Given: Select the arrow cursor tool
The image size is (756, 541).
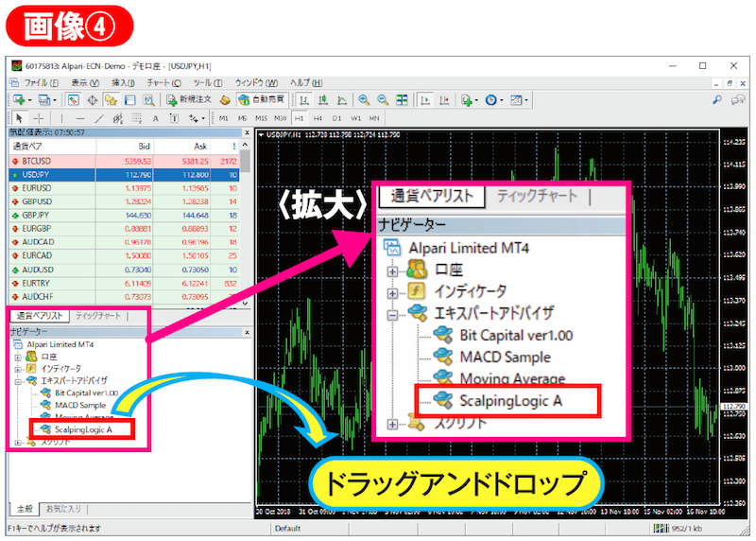Looking at the screenshot, I should click(x=19, y=118).
